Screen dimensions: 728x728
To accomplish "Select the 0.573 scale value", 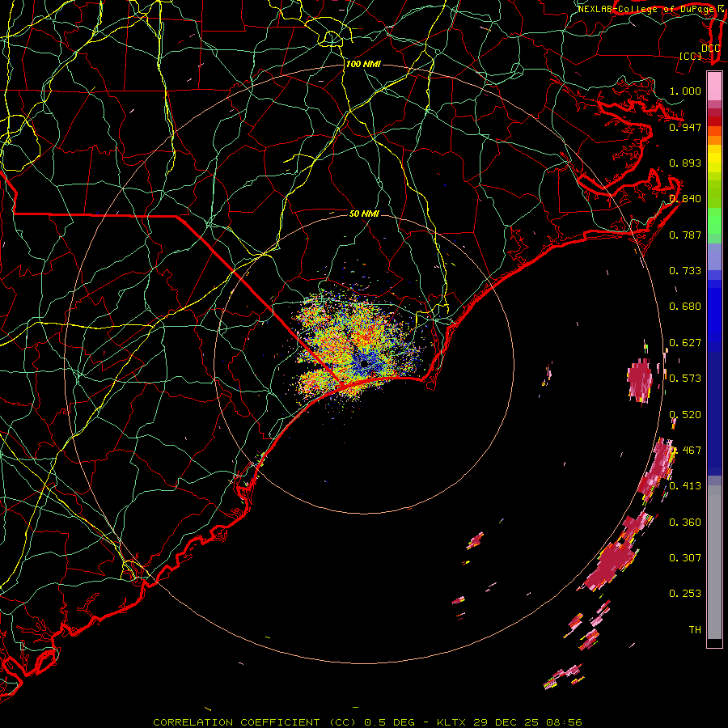I will 685,378.
